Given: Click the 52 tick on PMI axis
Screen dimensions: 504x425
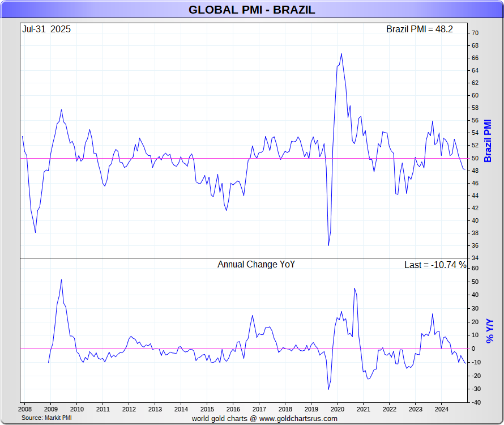Looking at the screenshot, I should tap(475, 146).
